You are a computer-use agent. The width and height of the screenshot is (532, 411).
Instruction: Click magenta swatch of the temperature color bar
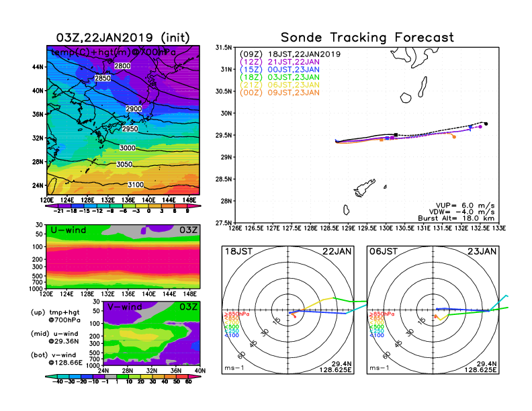(x=193, y=206)
